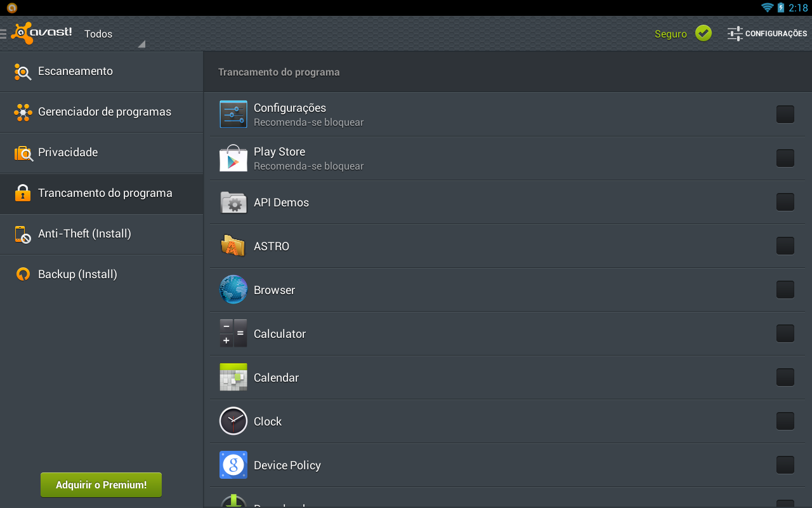Image resolution: width=812 pixels, height=508 pixels.
Task: Expand the left navigation drawer handle
Action: pyautogui.click(x=4, y=33)
